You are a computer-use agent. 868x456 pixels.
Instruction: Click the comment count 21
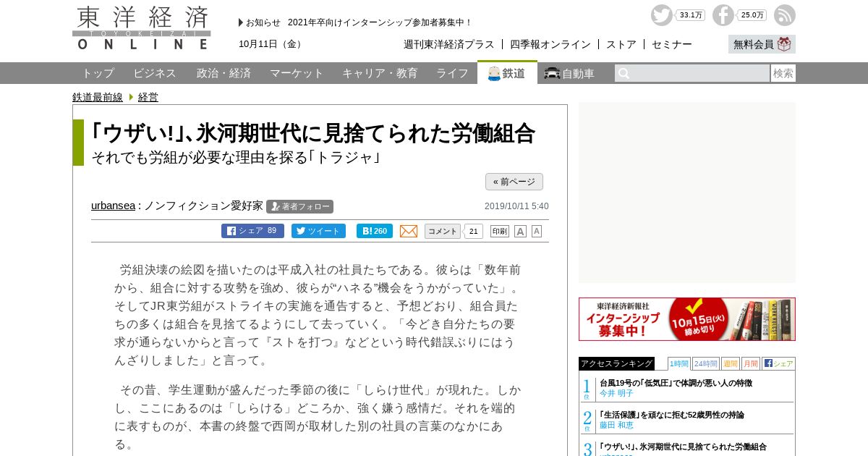(473, 232)
